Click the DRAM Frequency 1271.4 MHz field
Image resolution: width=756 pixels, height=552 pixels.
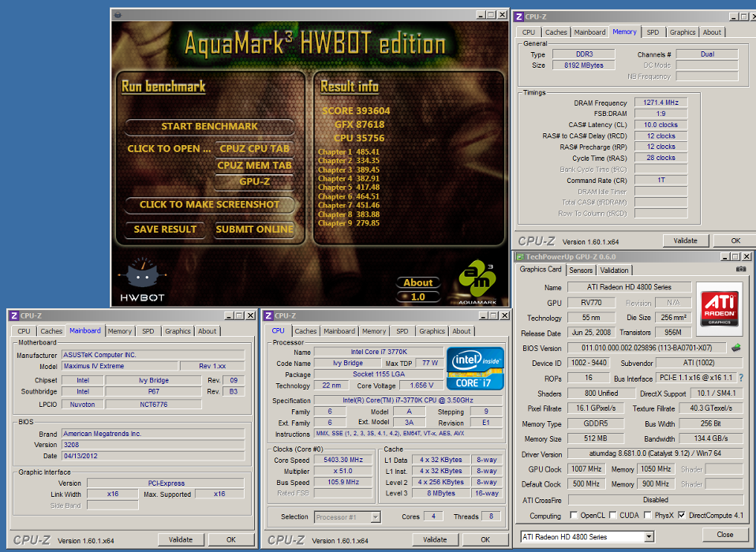661,103
